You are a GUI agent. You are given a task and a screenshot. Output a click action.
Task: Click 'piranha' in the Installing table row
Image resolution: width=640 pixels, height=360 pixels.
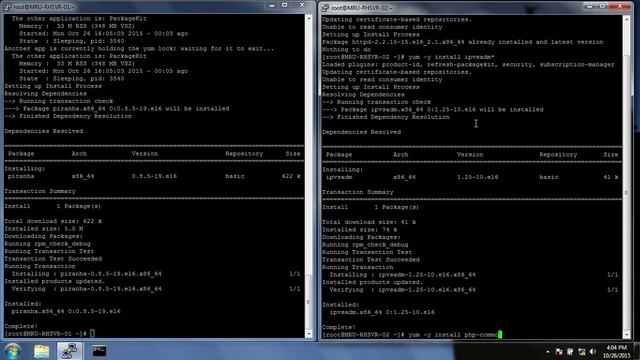tap(21, 176)
